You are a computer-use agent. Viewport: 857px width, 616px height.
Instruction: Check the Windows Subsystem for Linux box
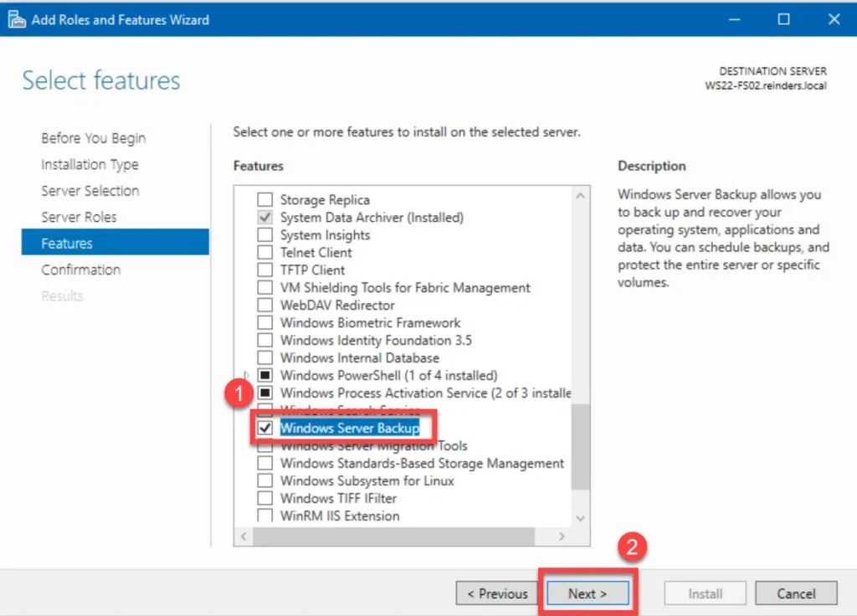click(x=265, y=481)
